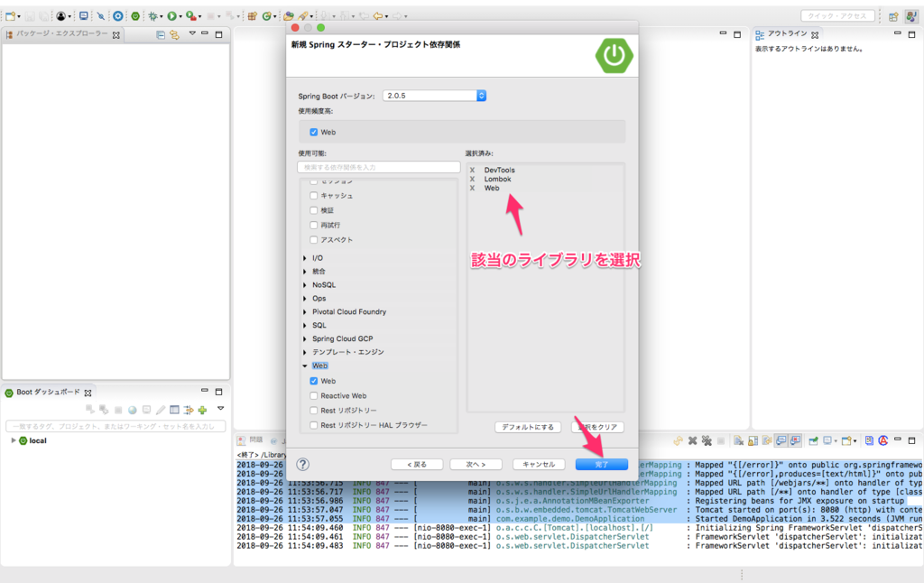This screenshot has width=924, height=583.
Task: Click the blue gear icon in toolbar
Action: pos(118,16)
